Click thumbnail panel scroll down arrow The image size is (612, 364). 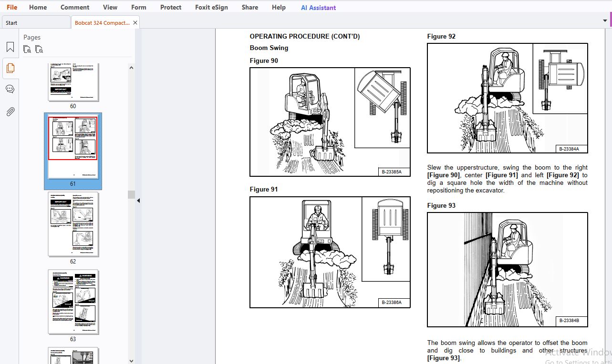point(131,361)
